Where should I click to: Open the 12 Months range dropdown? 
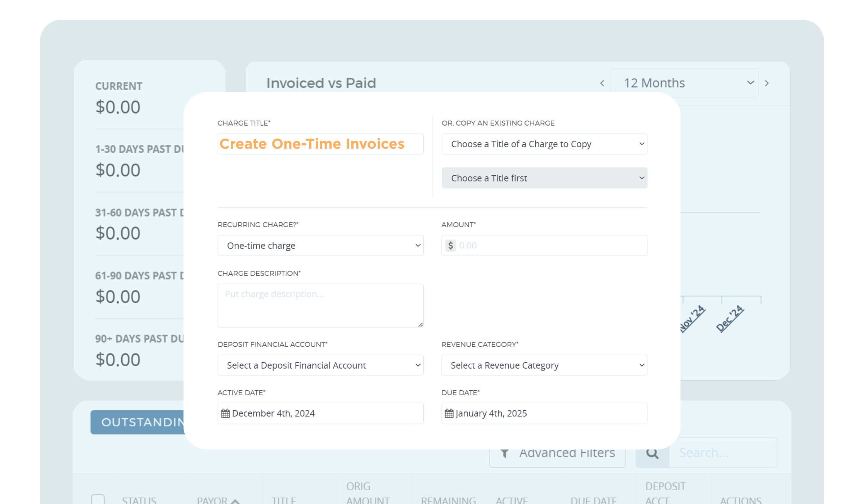click(x=685, y=83)
